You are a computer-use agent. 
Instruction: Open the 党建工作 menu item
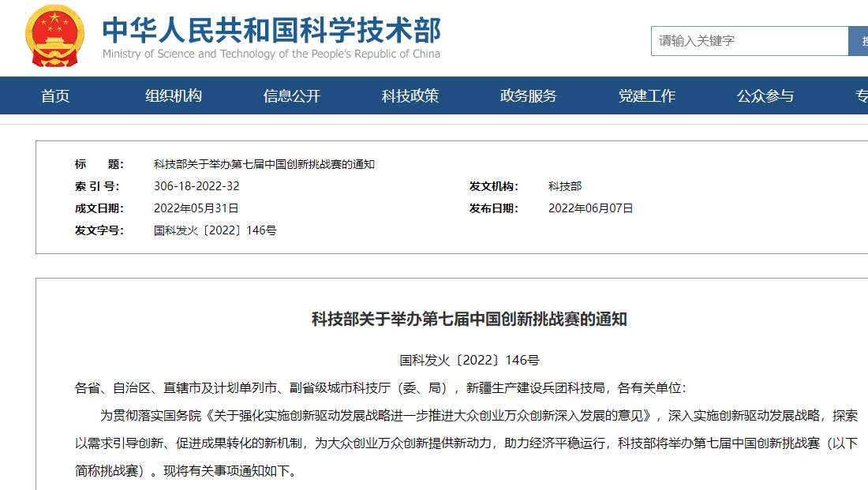tap(647, 96)
